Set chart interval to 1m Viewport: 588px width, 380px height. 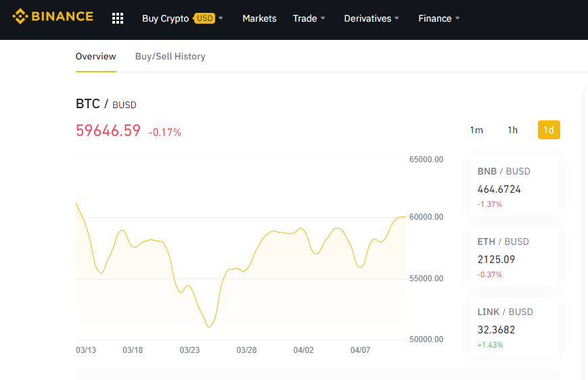(x=476, y=130)
